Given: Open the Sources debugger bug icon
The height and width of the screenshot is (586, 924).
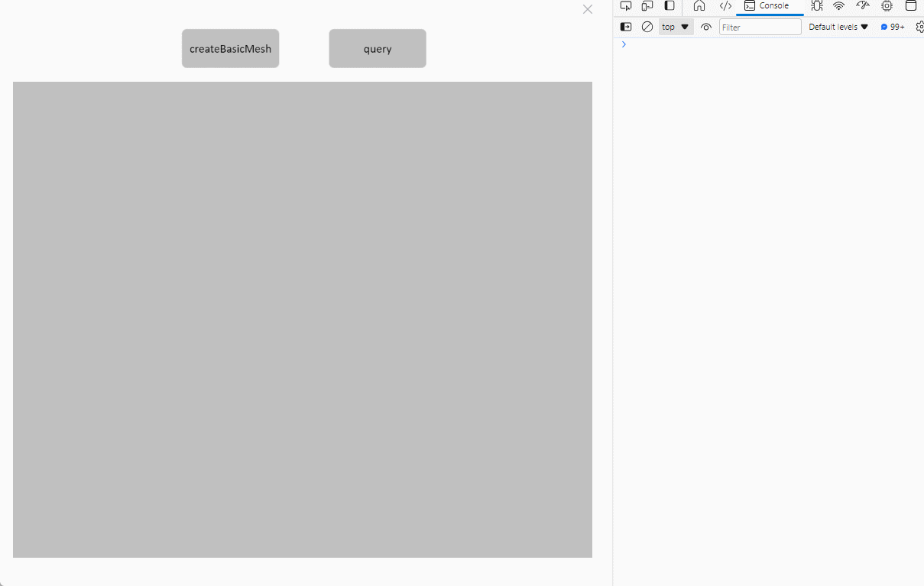Looking at the screenshot, I should click(x=816, y=6).
